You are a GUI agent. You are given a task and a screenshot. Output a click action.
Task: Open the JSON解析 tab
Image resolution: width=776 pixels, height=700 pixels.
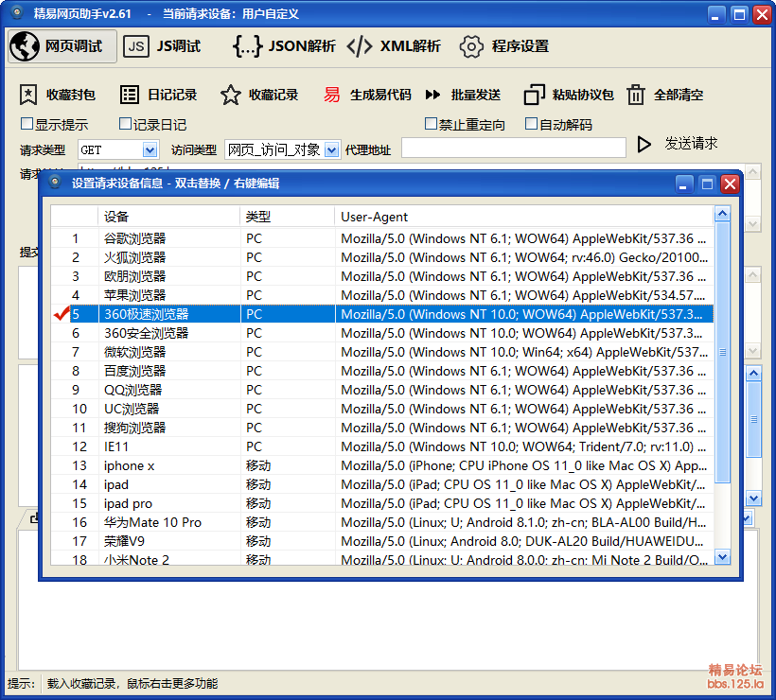coord(284,46)
